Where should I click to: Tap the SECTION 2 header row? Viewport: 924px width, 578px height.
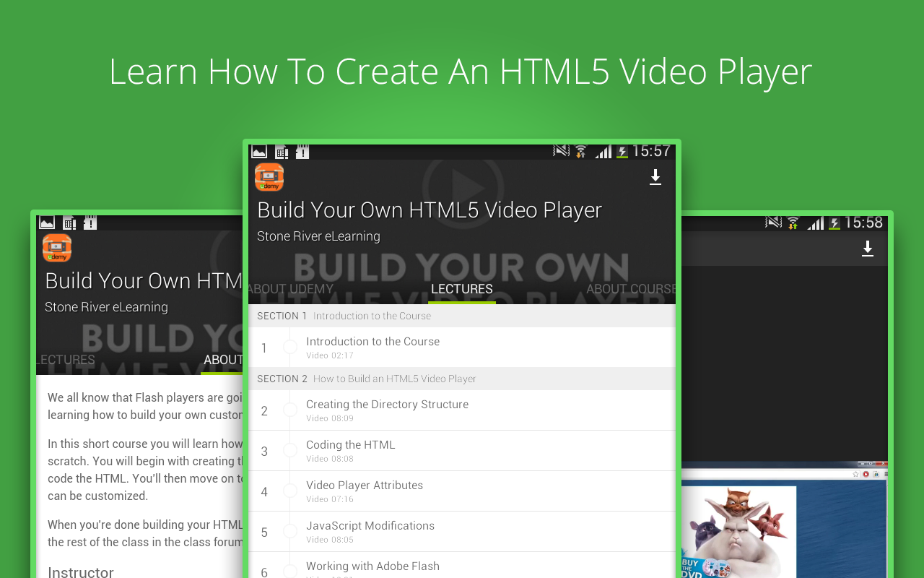pos(462,379)
